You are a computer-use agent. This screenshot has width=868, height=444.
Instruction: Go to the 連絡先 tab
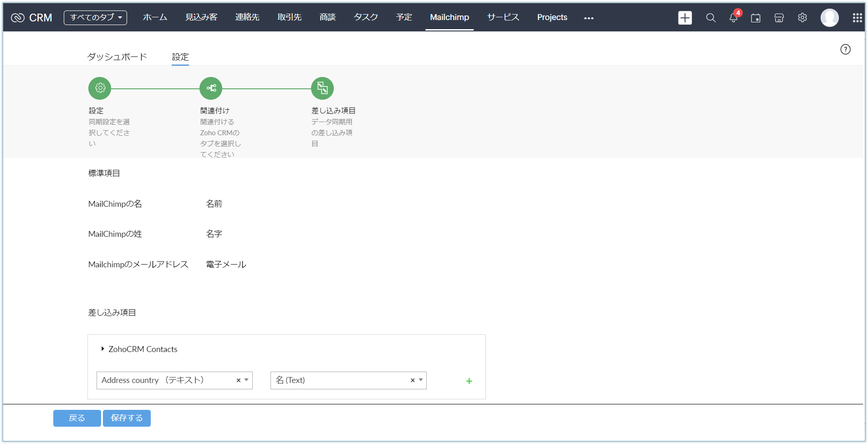point(247,17)
